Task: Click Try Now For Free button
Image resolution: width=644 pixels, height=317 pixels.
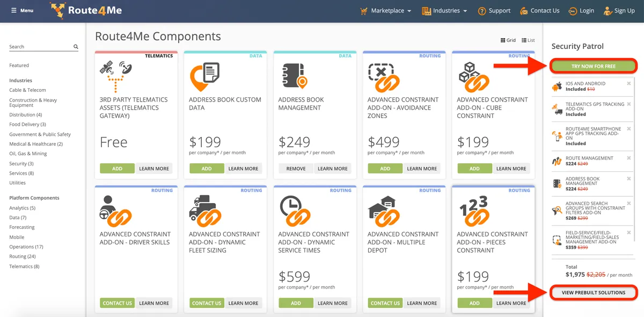Action: (594, 67)
